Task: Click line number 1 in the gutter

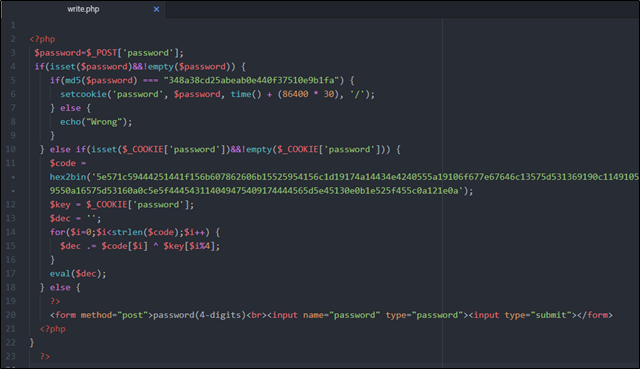Action: pos(13,25)
